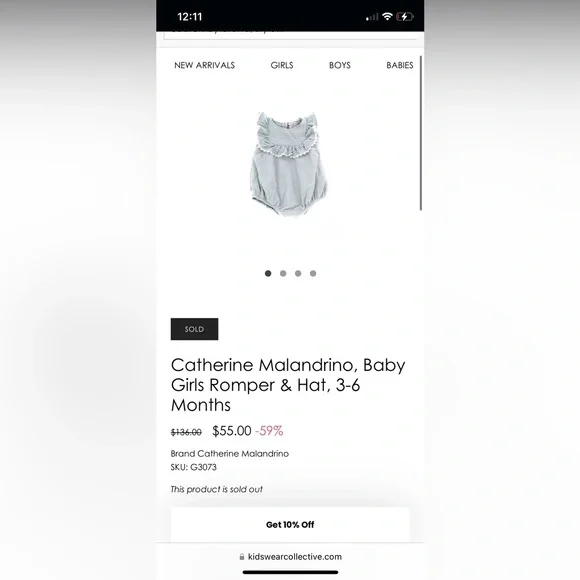Click the SOLD badge
Image resolution: width=580 pixels, height=580 pixels.
[194, 329]
